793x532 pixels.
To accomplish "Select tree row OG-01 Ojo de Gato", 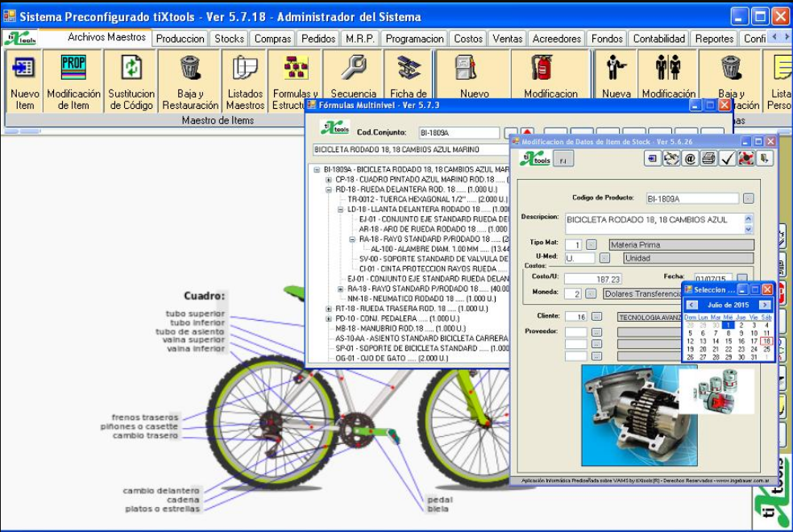I will click(x=392, y=359).
